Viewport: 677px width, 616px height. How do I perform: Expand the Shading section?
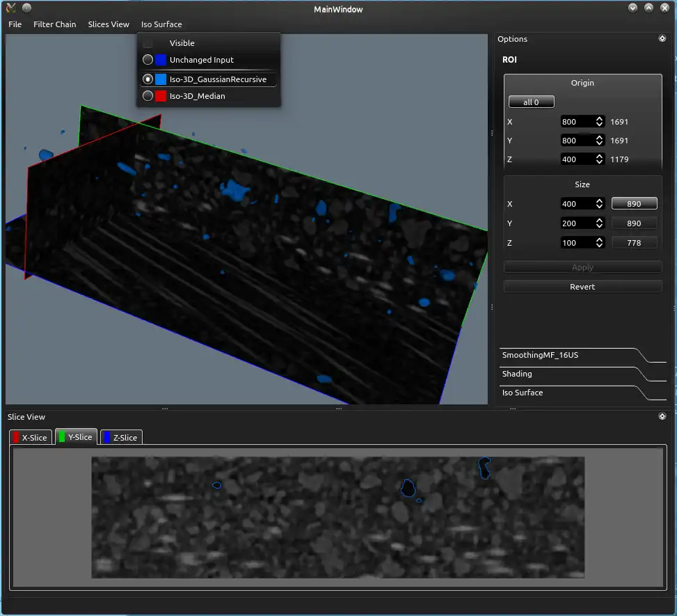tap(517, 374)
